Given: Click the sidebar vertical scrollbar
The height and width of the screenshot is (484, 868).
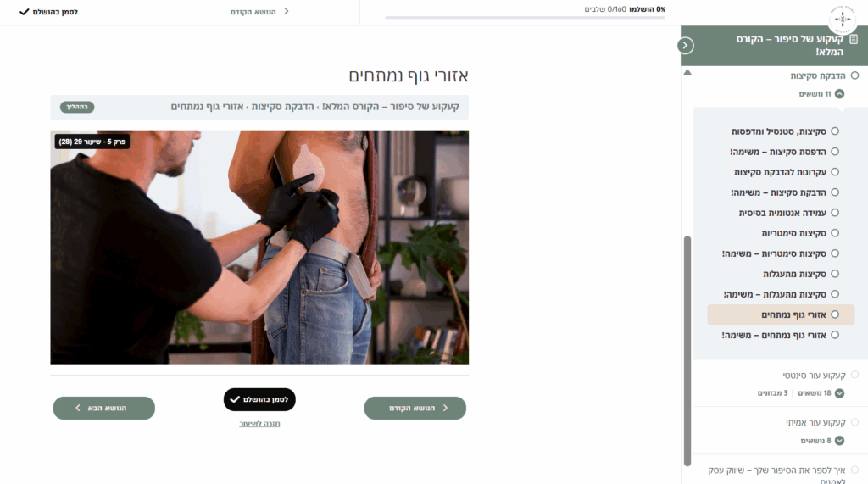Looking at the screenshot, I should pos(687,351).
